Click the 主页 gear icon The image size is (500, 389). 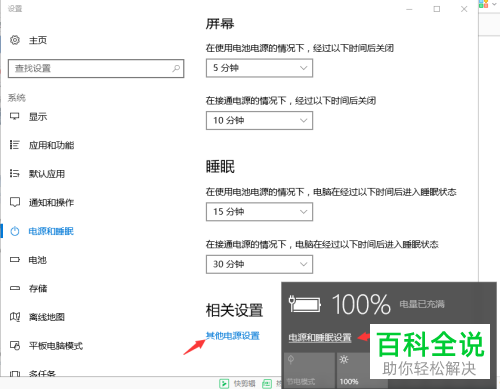point(15,40)
